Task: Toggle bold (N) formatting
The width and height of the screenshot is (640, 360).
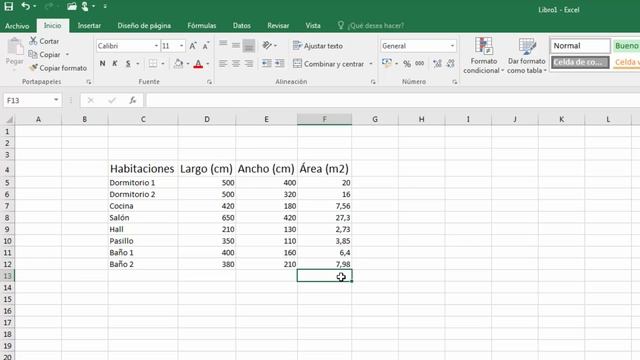Action: click(x=102, y=63)
